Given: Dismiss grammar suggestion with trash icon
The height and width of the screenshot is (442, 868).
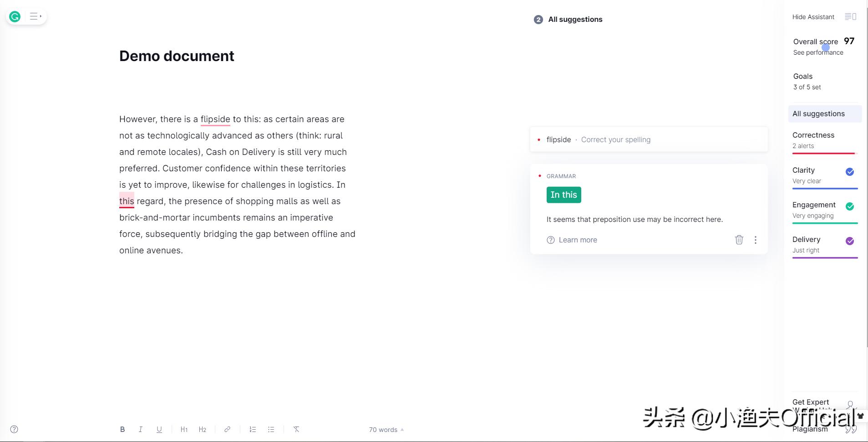Looking at the screenshot, I should pyautogui.click(x=739, y=240).
